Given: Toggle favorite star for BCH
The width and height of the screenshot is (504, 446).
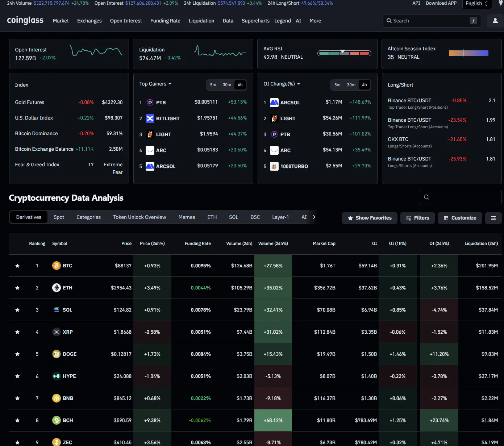Looking at the screenshot, I should [x=17, y=420].
